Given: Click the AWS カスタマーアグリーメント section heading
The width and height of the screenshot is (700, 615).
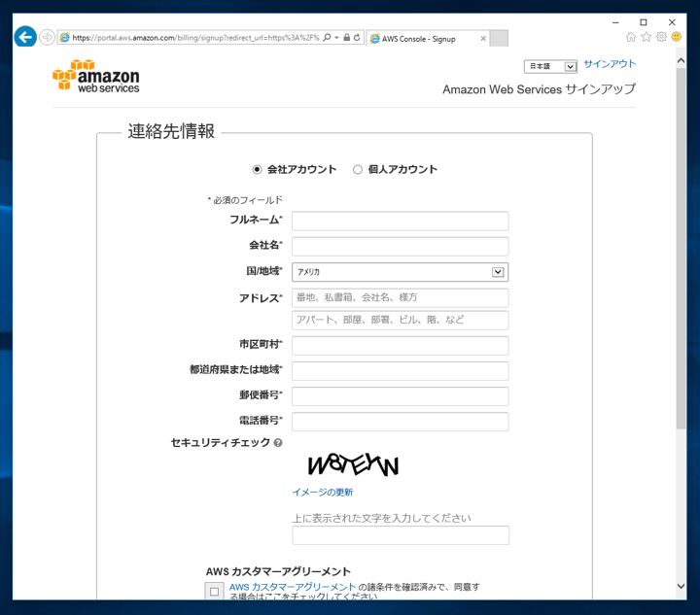Looking at the screenshot, I should [278, 571].
